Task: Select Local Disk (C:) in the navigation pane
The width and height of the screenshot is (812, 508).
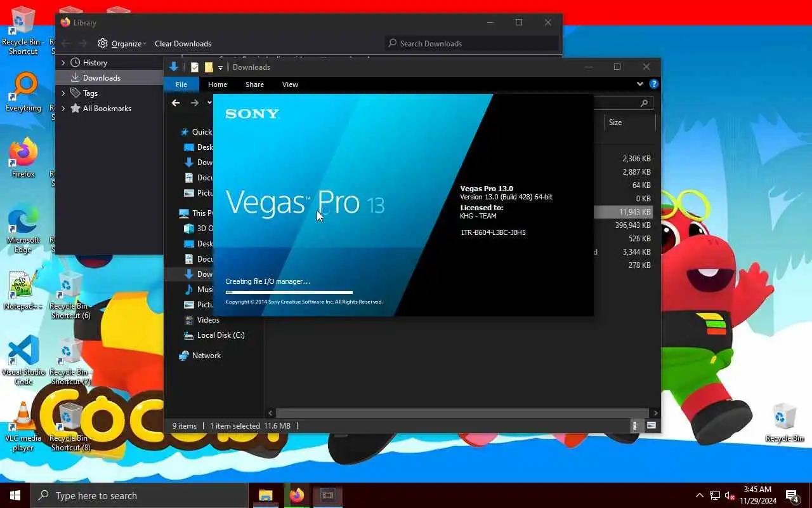Action: tap(221, 335)
